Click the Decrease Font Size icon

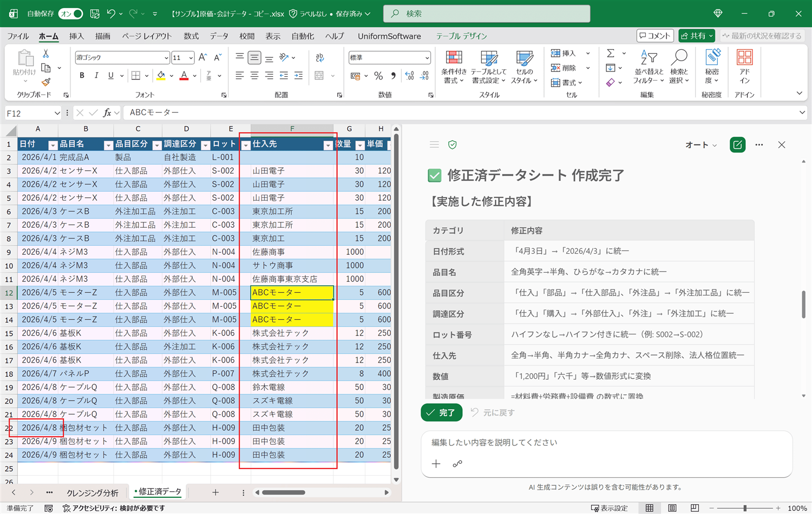point(218,57)
